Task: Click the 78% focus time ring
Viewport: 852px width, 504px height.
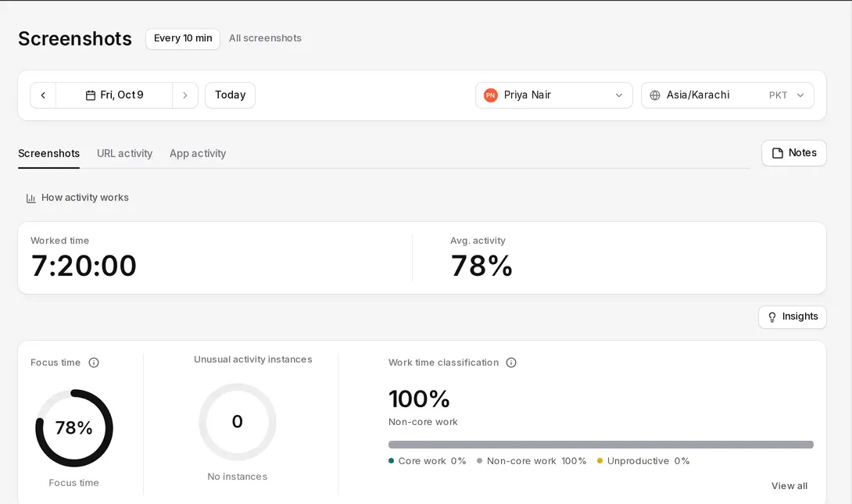Action: (74, 428)
